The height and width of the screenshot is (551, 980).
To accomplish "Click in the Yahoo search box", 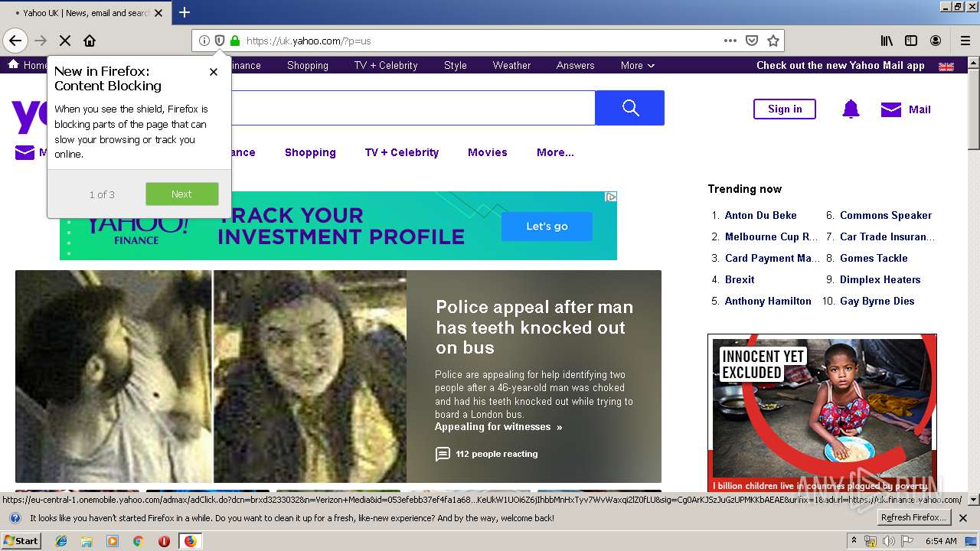I will click(x=413, y=108).
